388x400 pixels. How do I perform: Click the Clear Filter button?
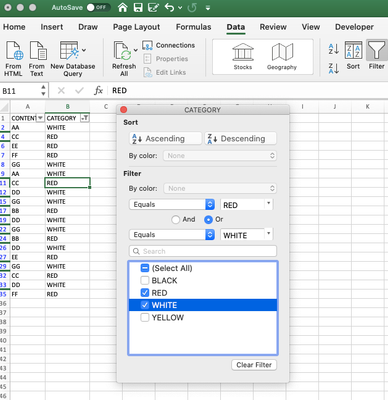(254, 365)
